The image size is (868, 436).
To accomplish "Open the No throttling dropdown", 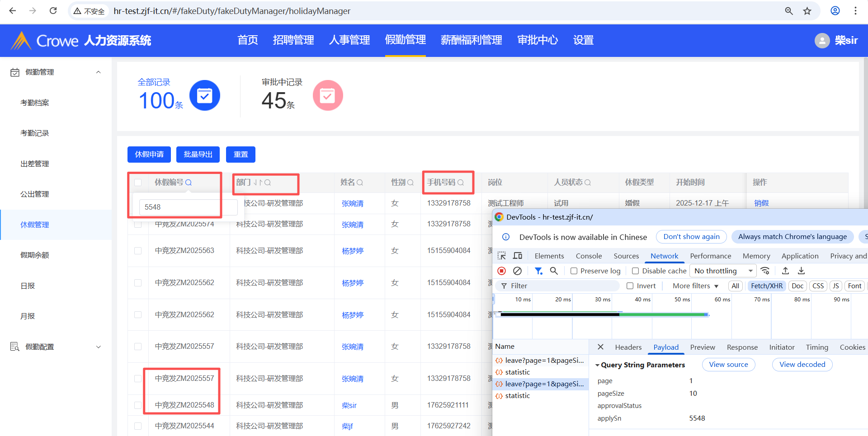I will pos(723,271).
